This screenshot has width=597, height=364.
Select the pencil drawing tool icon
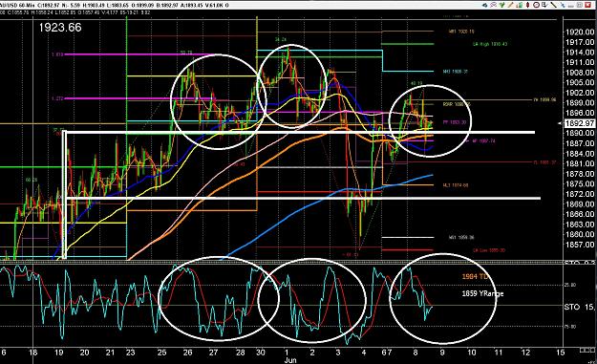(511, 5)
